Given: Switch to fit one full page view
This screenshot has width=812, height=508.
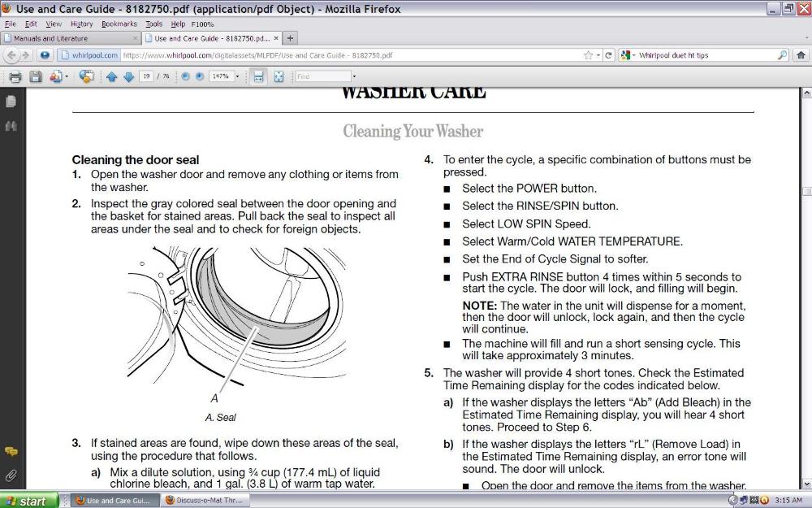Looking at the screenshot, I should coord(279,76).
